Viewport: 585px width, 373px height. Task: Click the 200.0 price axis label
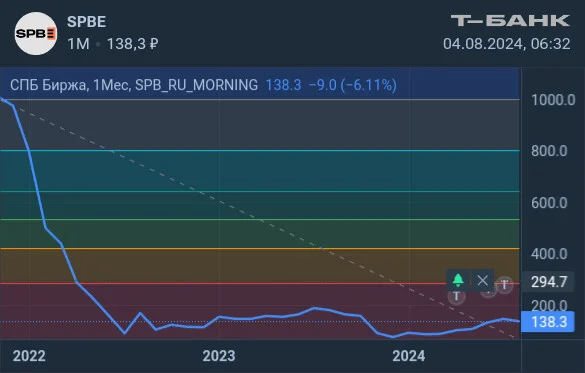(549, 305)
